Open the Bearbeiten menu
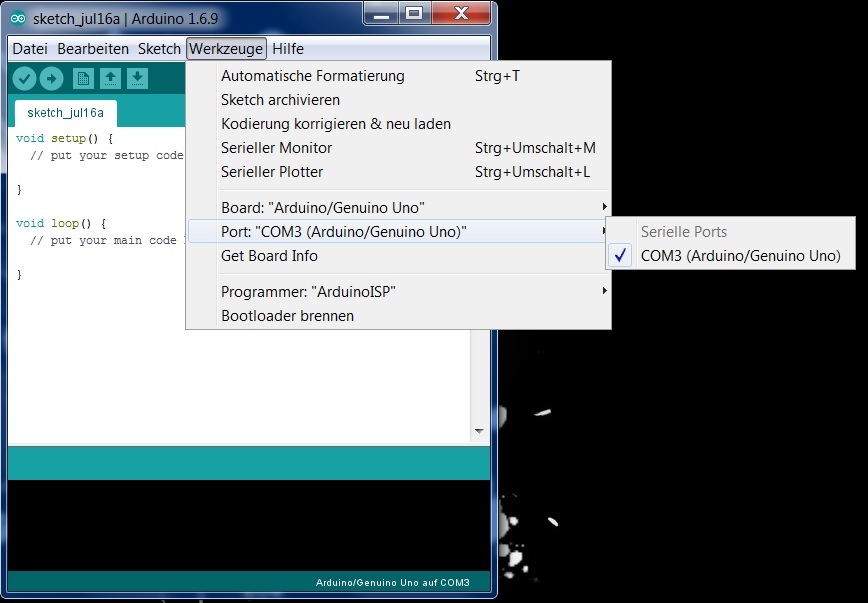868x603 pixels. click(93, 49)
